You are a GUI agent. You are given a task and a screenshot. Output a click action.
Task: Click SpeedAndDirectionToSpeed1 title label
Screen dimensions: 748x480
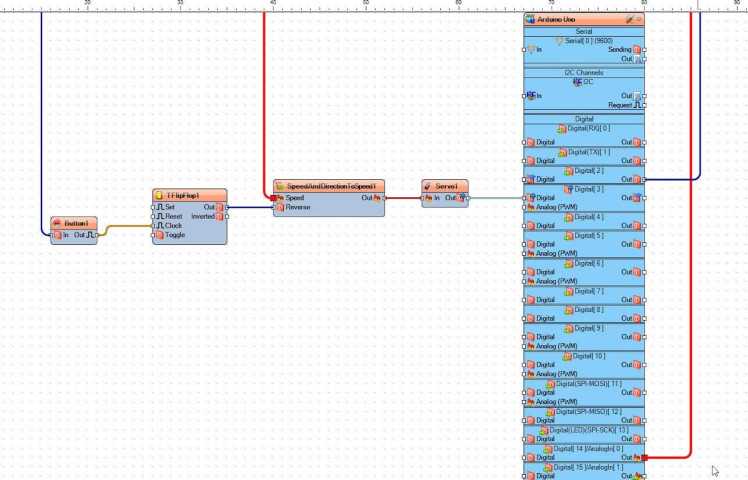[332, 186]
